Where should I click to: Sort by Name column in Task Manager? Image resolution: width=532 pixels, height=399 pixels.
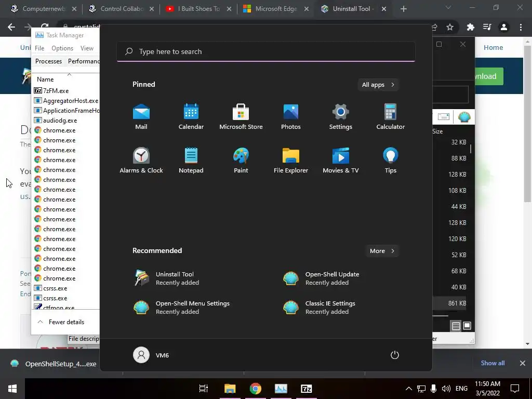(45, 79)
